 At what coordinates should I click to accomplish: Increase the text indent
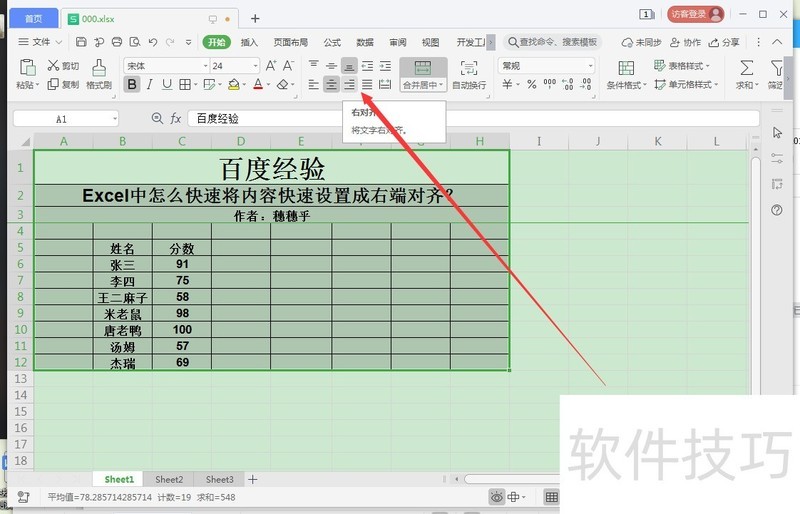tap(385, 65)
